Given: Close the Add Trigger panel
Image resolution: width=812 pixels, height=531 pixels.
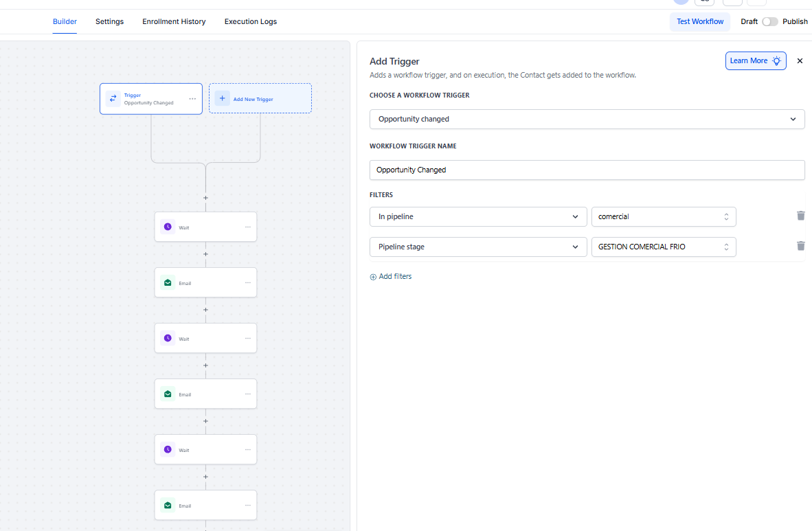Looking at the screenshot, I should click(800, 61).
